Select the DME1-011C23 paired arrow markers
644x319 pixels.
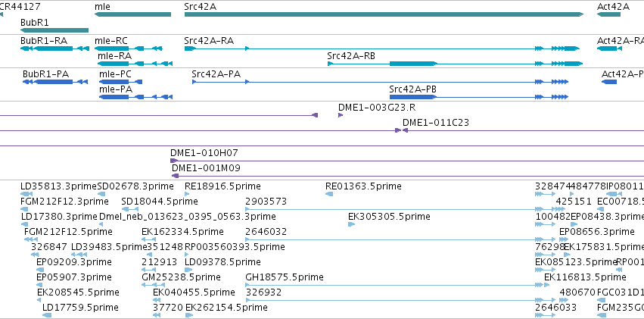401,130
